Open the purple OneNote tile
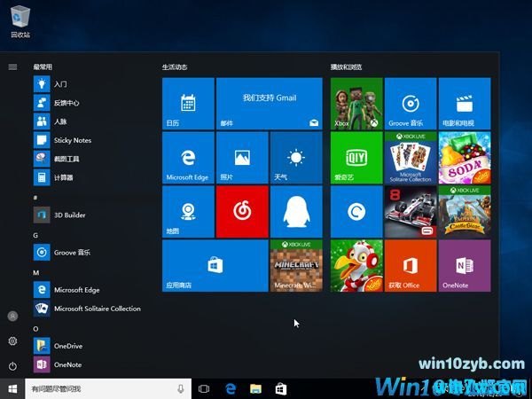This screenshot has height=399, width=532. tap(465, 266)
